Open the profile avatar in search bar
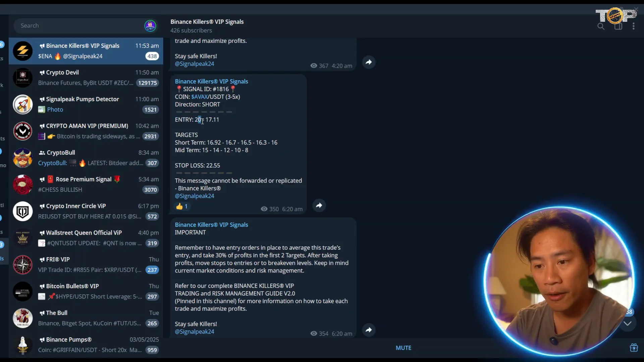The width and height of the screenshot is (644, 362). 150,26
